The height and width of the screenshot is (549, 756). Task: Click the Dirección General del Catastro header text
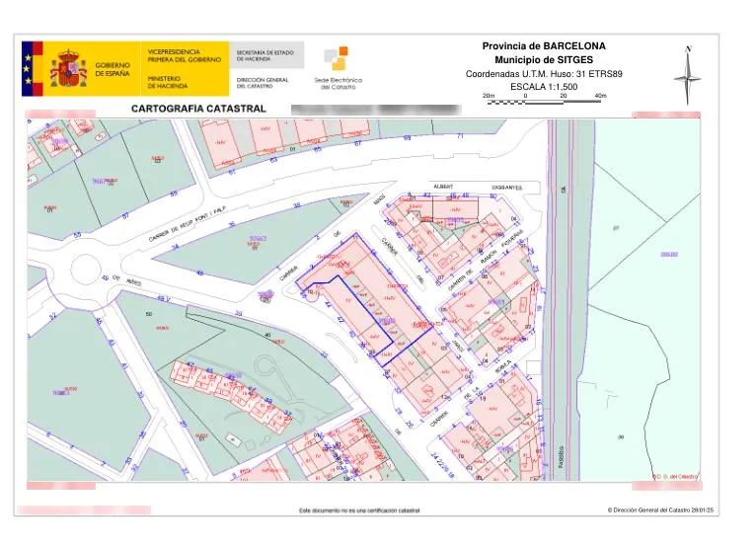(x=263, y=83)
